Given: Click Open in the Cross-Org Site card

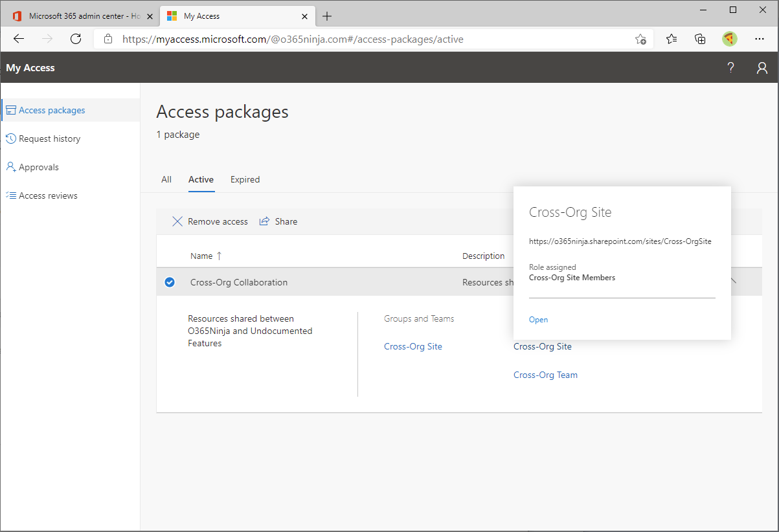Looking at the screenshot, I should pyautogui.click(x=538, y=319).
